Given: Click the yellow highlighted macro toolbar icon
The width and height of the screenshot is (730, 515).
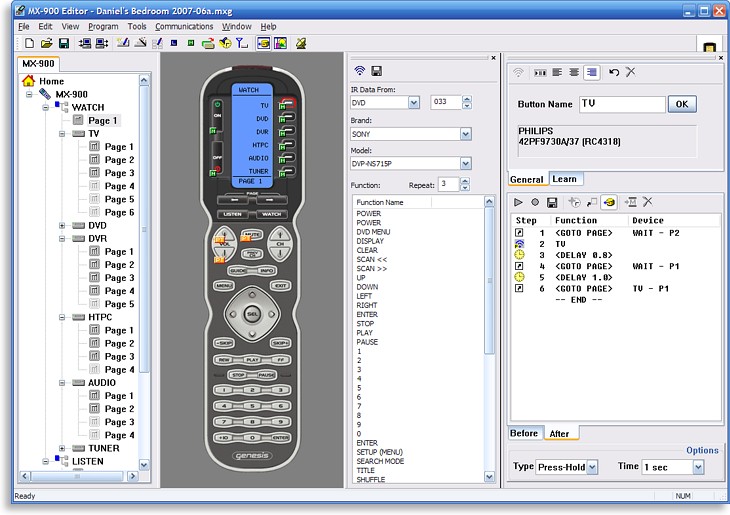Looking at the screenshot, I should click(x=609, y=202).
